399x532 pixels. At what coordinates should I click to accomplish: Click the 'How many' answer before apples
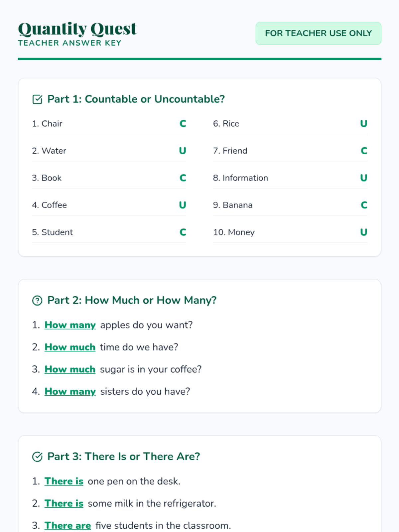pyautogui.click(x=70, y=325)
